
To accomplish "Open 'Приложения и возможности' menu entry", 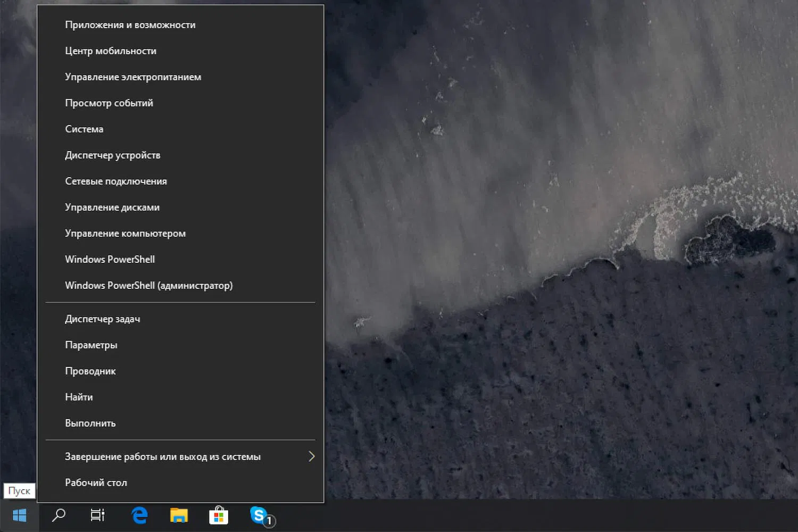I will coord(180,25).
